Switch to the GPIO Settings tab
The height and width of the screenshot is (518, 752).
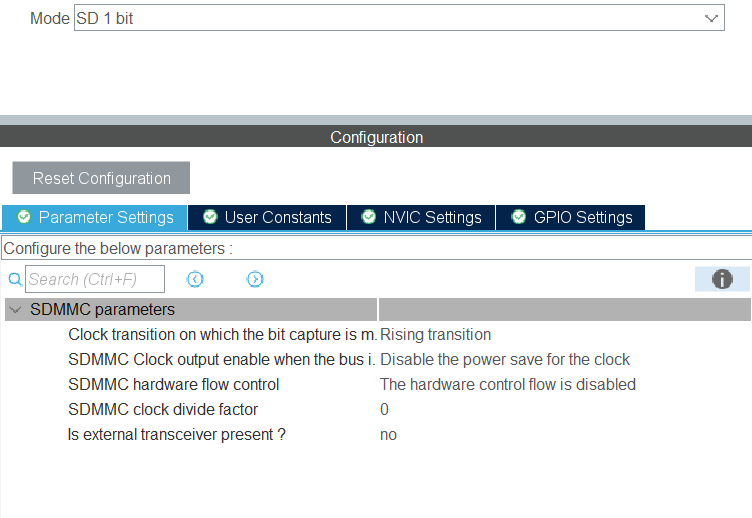tap(582, 217)
